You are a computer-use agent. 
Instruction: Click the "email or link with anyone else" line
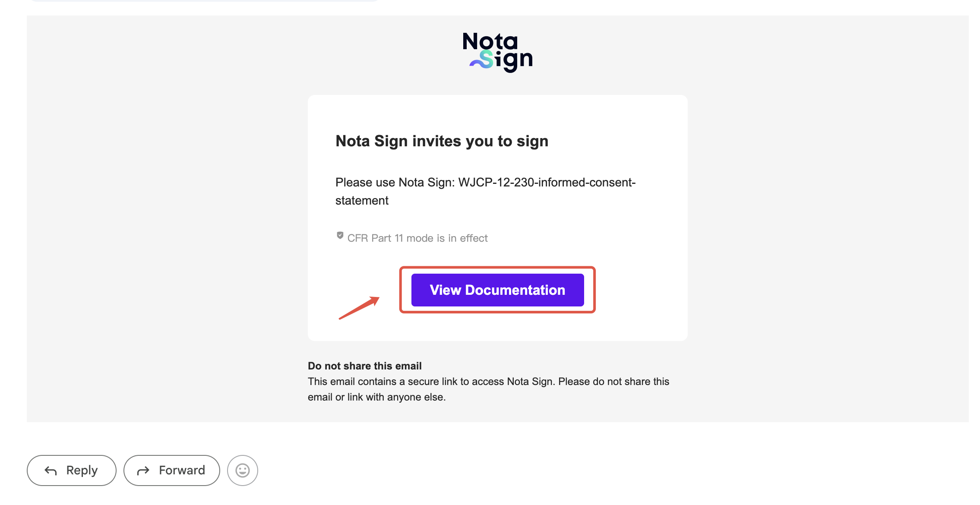(x=376, y=397)
